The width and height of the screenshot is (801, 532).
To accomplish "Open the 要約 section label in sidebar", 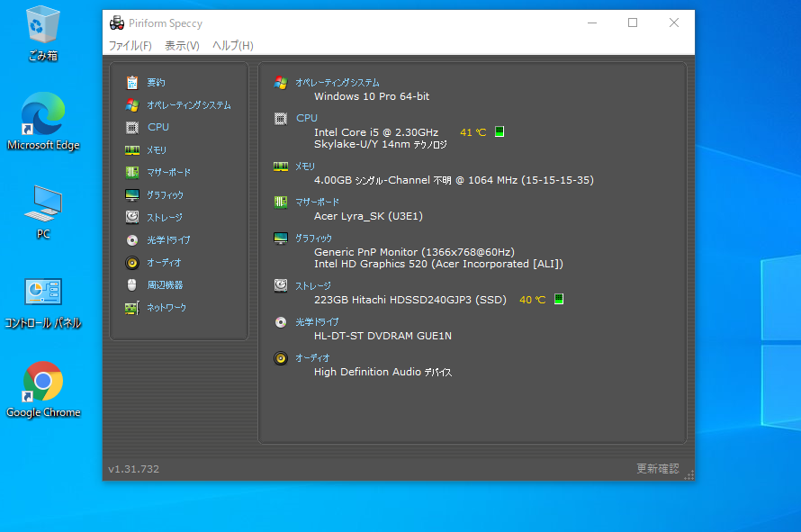I will [156, 82].
